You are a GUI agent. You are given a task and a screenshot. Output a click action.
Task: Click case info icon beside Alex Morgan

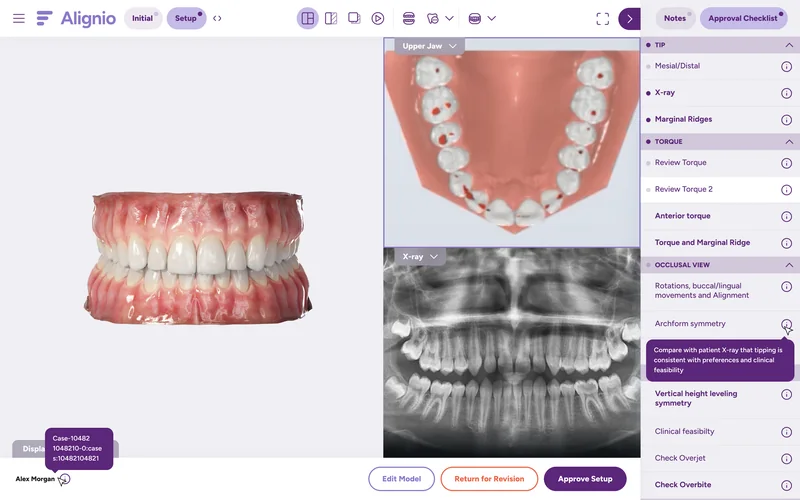click(64, 479)
